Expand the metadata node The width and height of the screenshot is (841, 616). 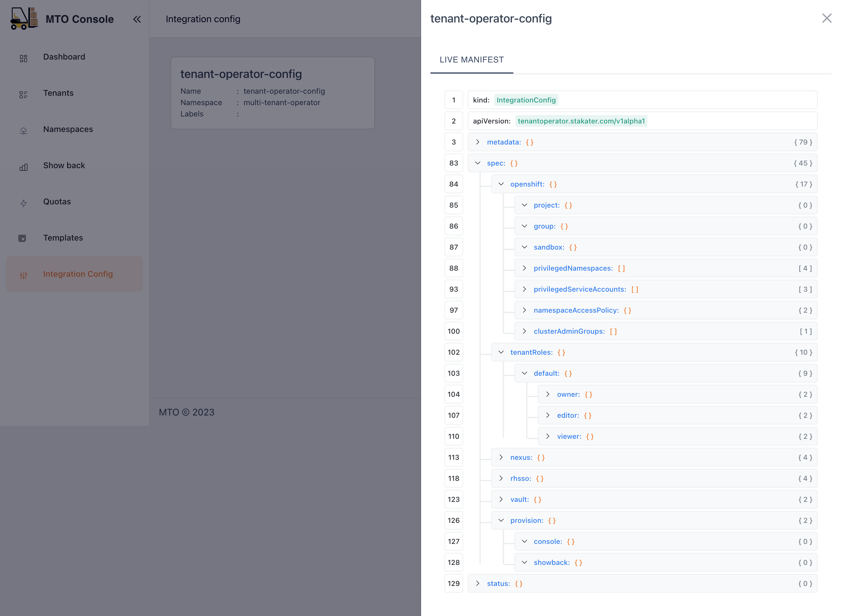pyautogui.click(x=477, y=142)
